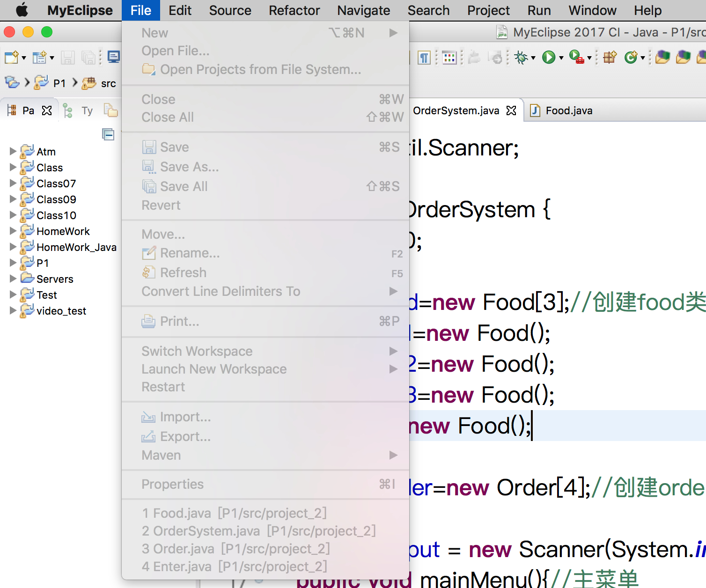
Task: Choose Convert Line Delimiters To submenu
Action: point(265,291)
